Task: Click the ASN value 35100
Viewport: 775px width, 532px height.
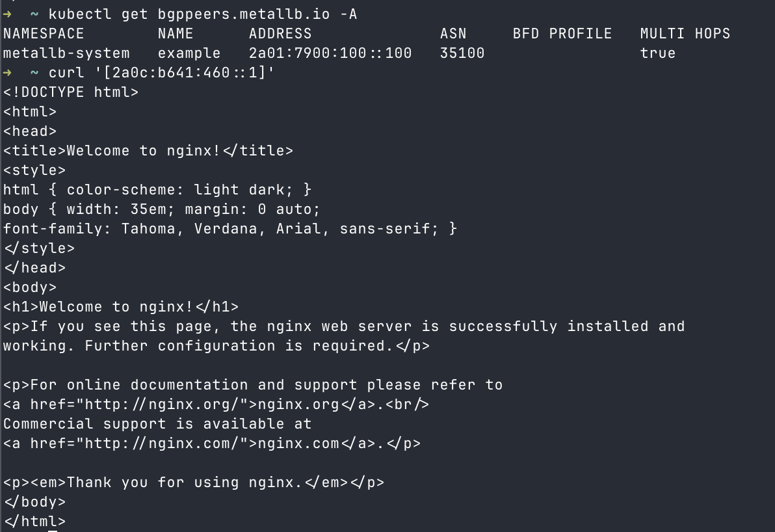Action: (462, 53)
